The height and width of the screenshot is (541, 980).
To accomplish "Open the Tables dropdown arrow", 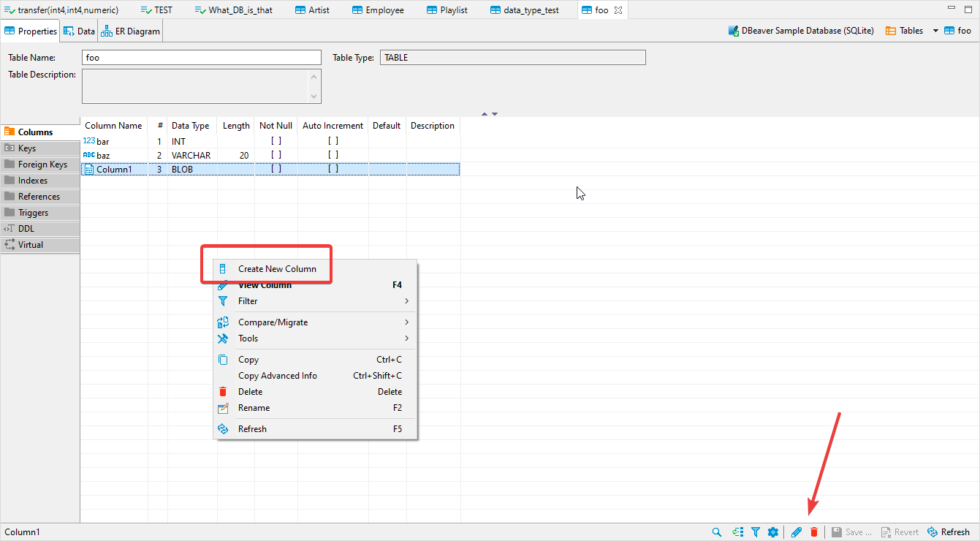I will tap(935, 31).
